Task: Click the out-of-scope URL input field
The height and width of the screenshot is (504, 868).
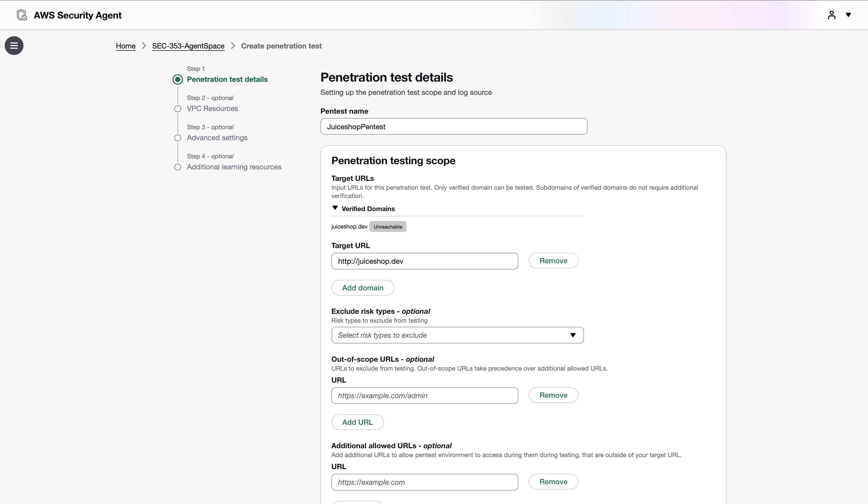Action: pos(424,396)
